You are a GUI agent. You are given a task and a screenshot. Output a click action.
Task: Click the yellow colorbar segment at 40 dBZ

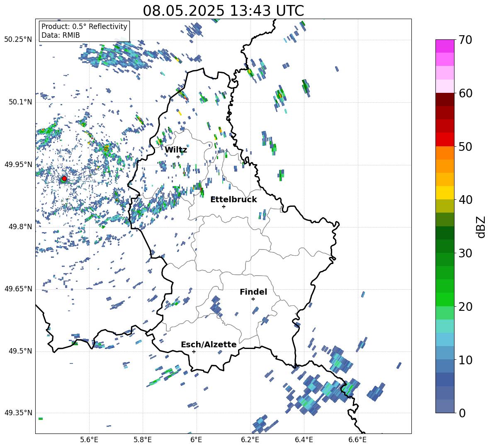445,193
